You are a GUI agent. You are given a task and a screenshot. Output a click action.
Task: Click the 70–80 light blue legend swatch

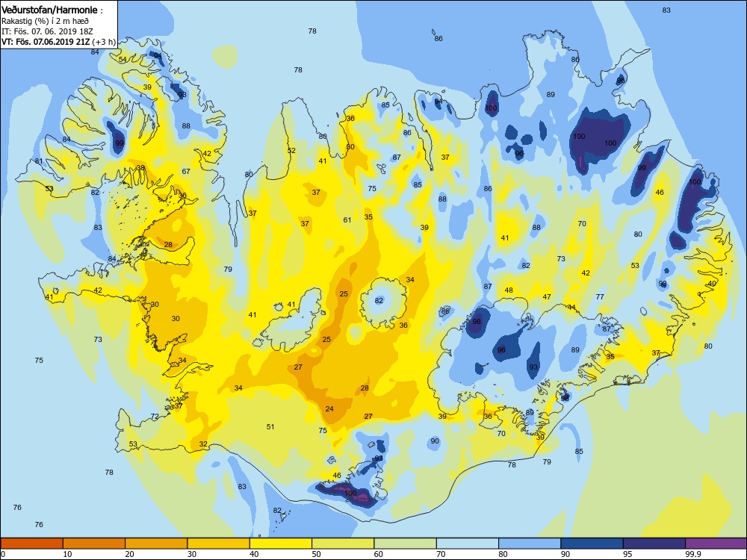pos(468,544)
